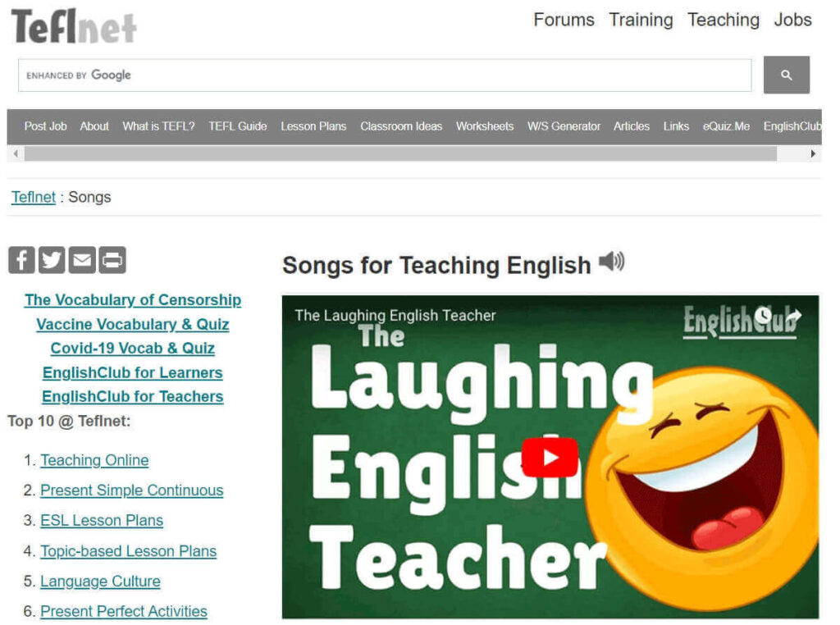The height and width of the screenshot is (625, 840).
Task: Open EnglishClub menu item
Action: pyautogui.click(x=792, y=126)
